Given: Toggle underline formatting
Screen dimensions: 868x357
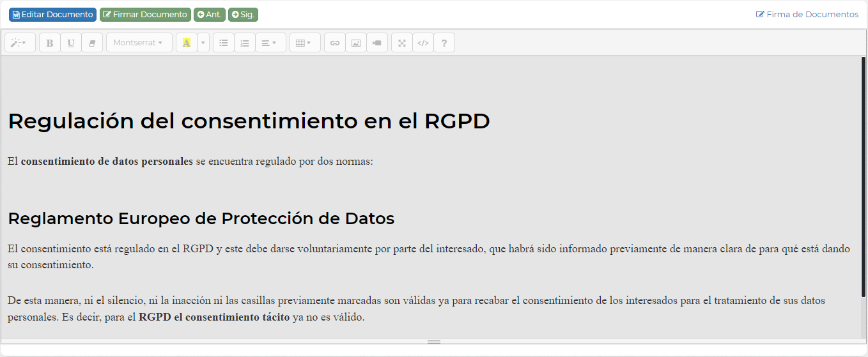Looking at the screenshot, I should [71, 43].
